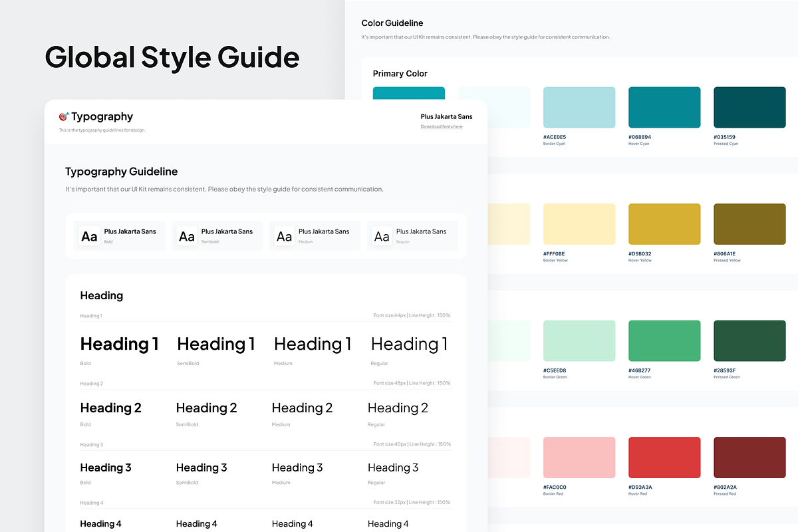Click the small 'Heading 1' row label

[x=91, y=316]
